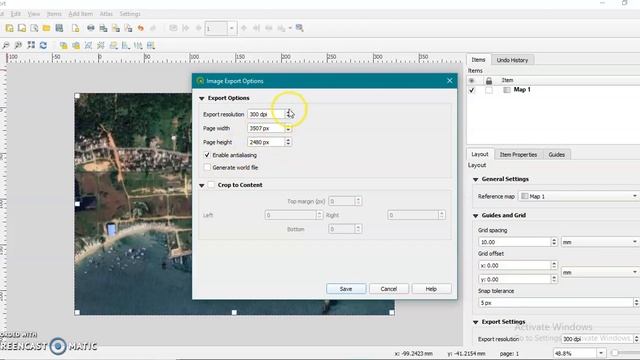
Task: Toggle visibility checkbox for Map 1
Action: pos(472,90)
